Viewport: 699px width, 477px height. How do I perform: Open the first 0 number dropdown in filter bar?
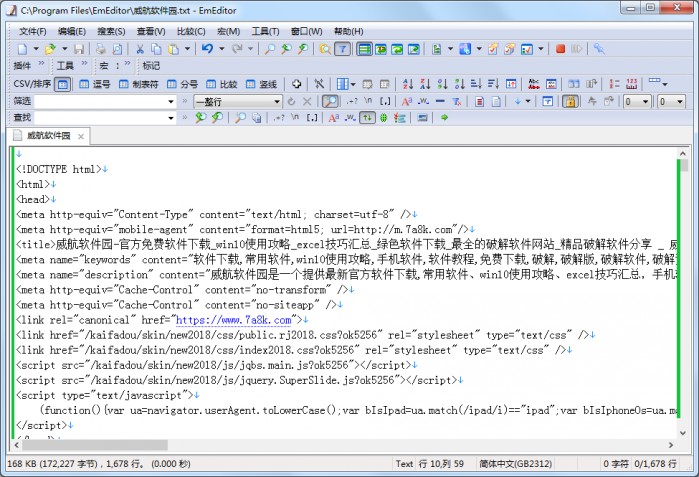click(x=646, y=102)
